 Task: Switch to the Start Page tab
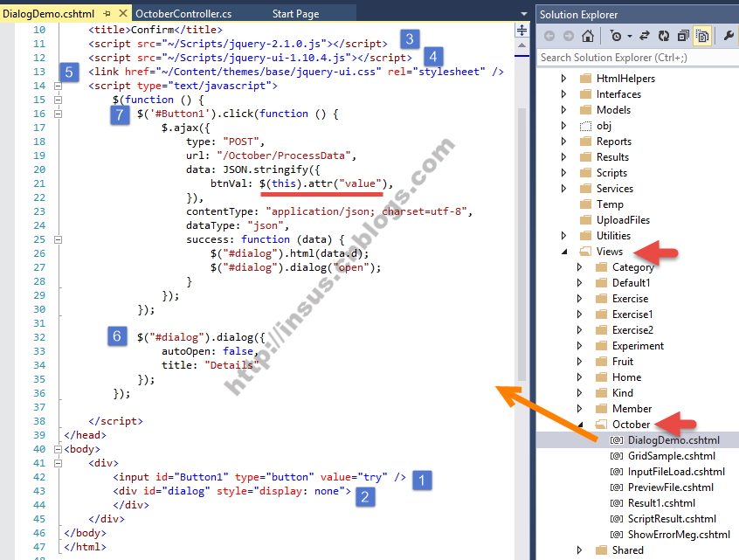(x=295, y=14)
